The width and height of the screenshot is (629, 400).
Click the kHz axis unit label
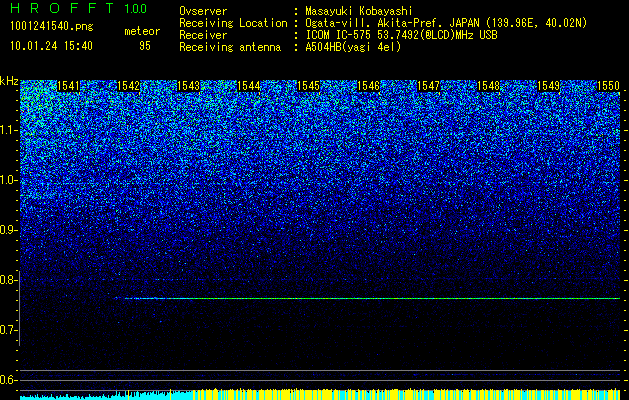[x=9, y=81]
